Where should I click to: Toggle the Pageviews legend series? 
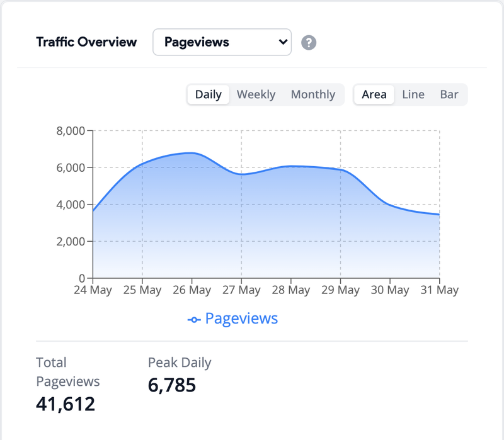[232, 319]
